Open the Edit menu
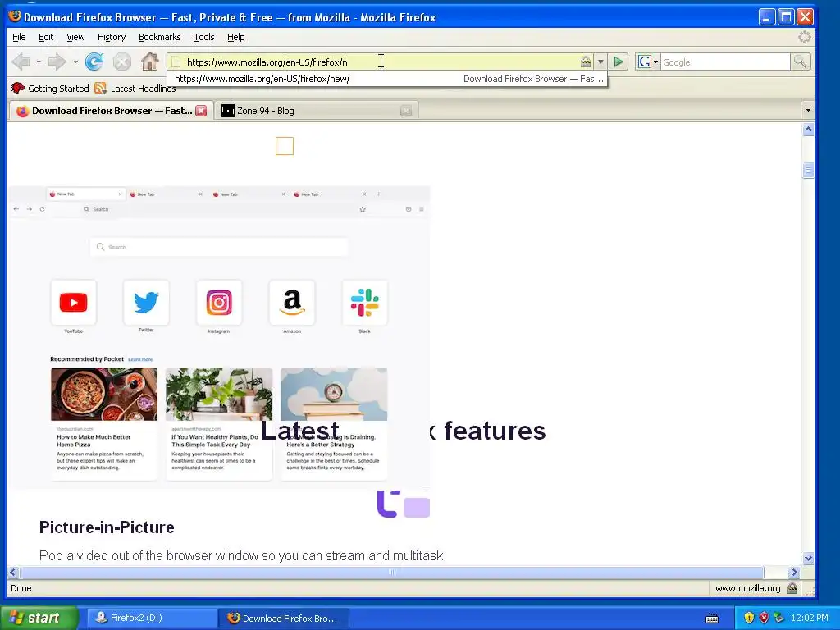The image size is (840, 630). pyautogui.click(x=46, y=37)
